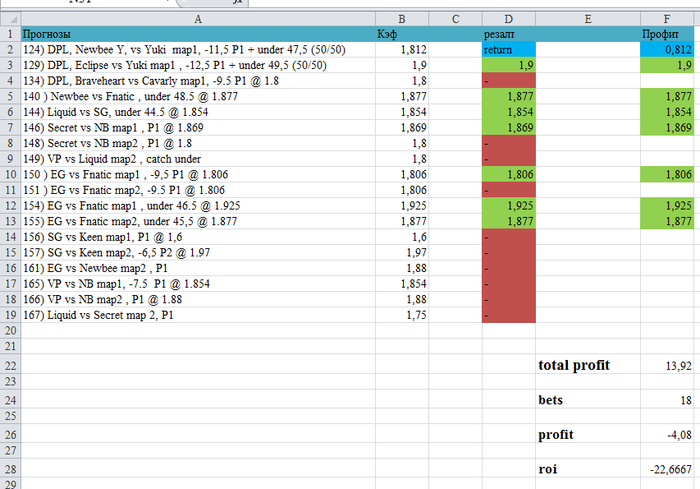Click the blue profit cell '0,812'
Viewport: 700px width, 489px height.
[x=667, y=50]
